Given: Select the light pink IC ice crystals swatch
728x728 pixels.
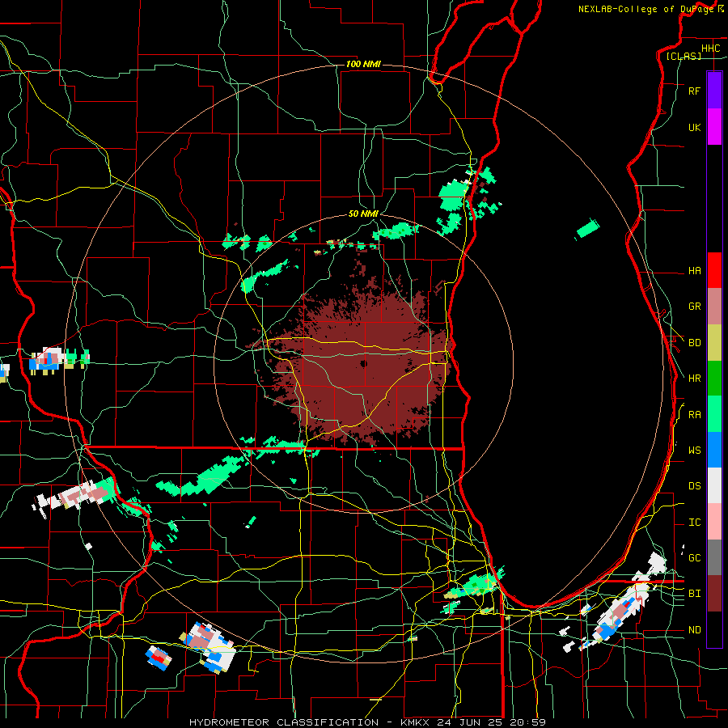Looking at the screenshot, I should click(714, 522).
